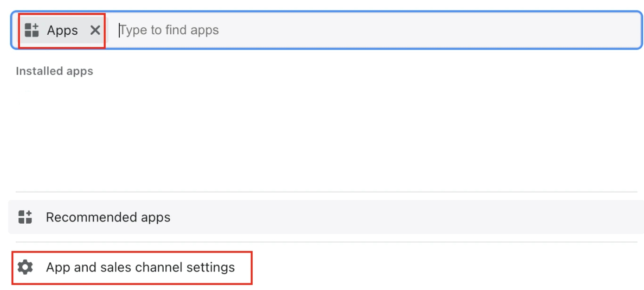
Task: Click the Apps grid icon in the search chip
Action: tap(32, 30)
